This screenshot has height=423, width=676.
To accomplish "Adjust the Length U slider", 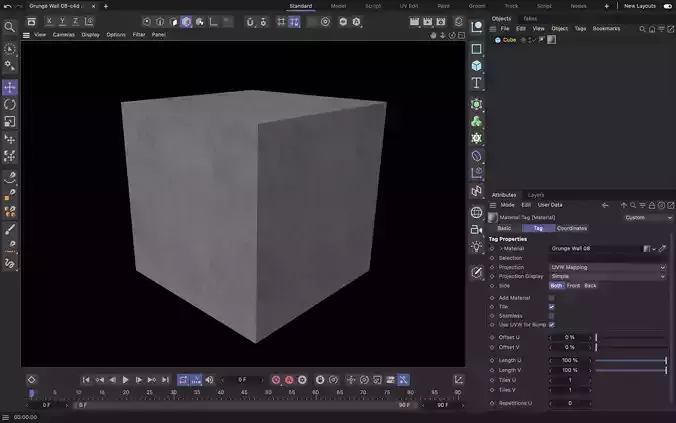I will [x=631, y=360].
